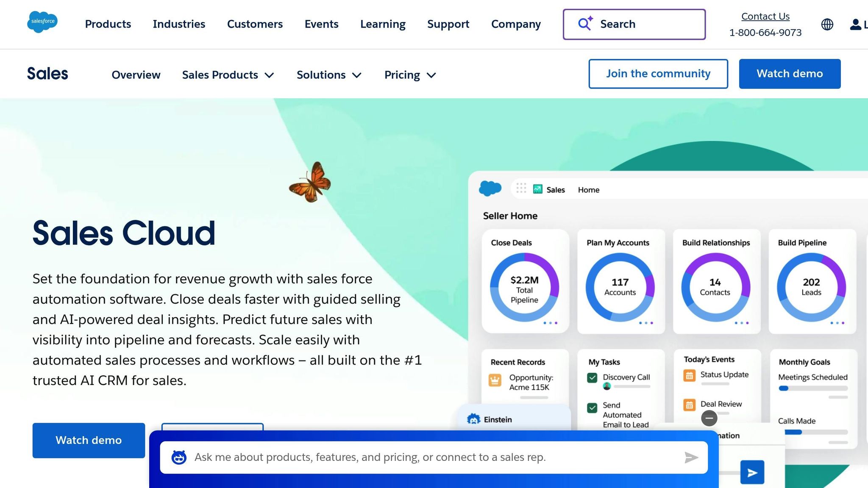Go to the Overview tab
Viewport: 868px width, 488px height.
coord(136,75)
